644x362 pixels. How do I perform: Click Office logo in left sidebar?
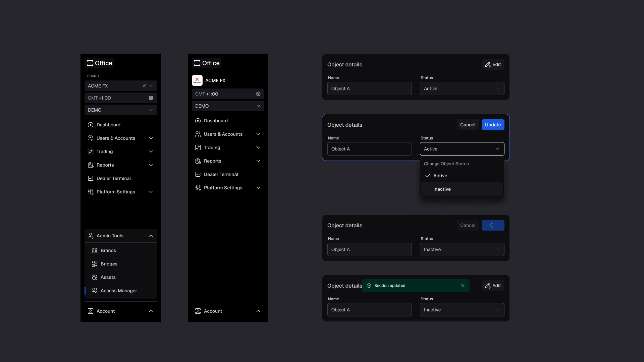[99, 63]
